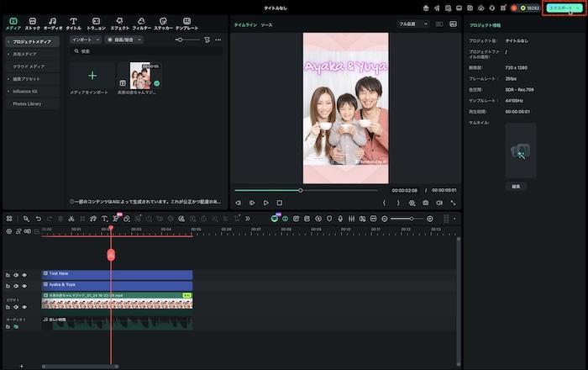Click the timeline layout grid icon
588x370 pixels.
(9, 219)
